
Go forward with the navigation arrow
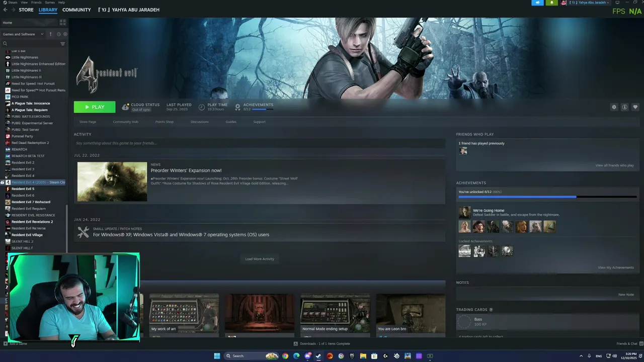(x=13, y=10)
